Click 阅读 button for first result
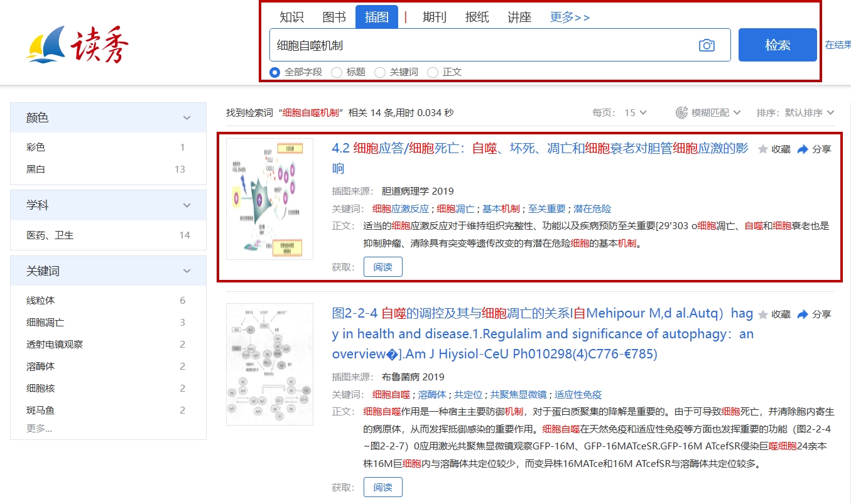 click(382, 267)
